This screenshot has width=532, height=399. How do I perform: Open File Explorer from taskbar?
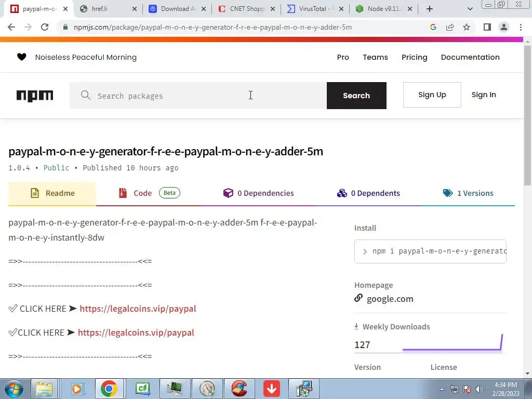click(x=45, y=389)
